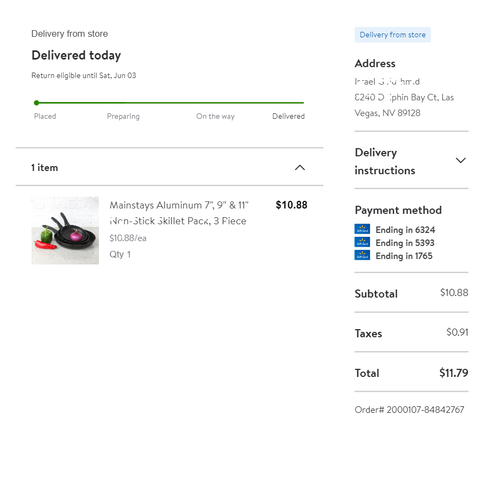The image size is (500, 486).
Task: Open the Mainstays Aluminum Skillet Pack product title
Action: [x=179, y=213]
